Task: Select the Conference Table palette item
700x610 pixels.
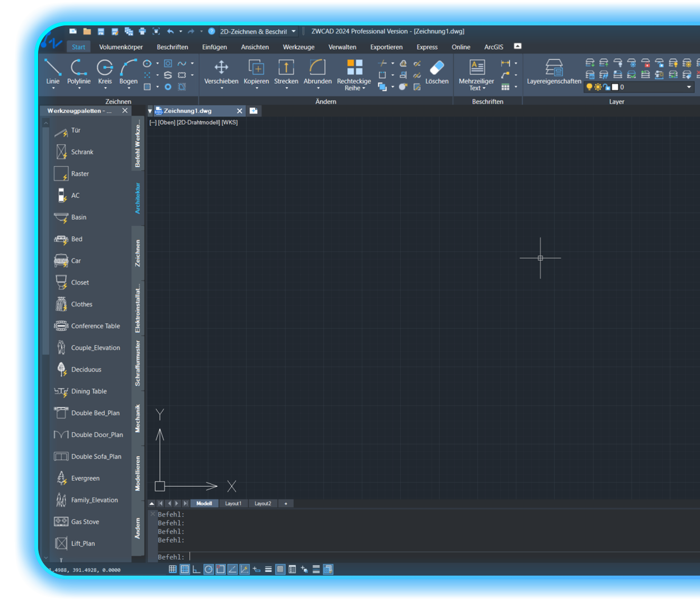Action: pos(87,326)
